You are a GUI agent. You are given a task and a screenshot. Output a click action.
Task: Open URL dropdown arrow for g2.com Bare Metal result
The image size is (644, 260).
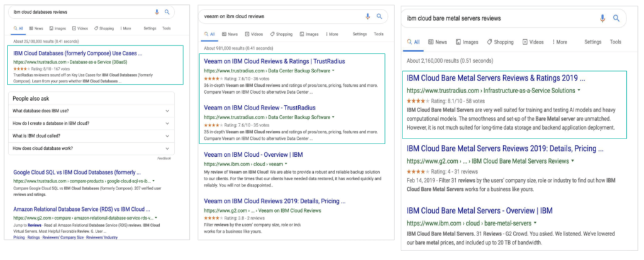pos(572,161)
